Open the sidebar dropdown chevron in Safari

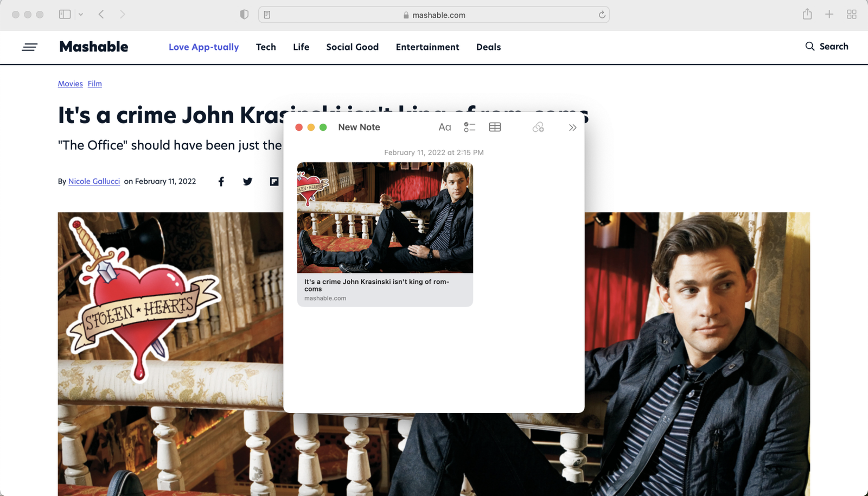81,15
